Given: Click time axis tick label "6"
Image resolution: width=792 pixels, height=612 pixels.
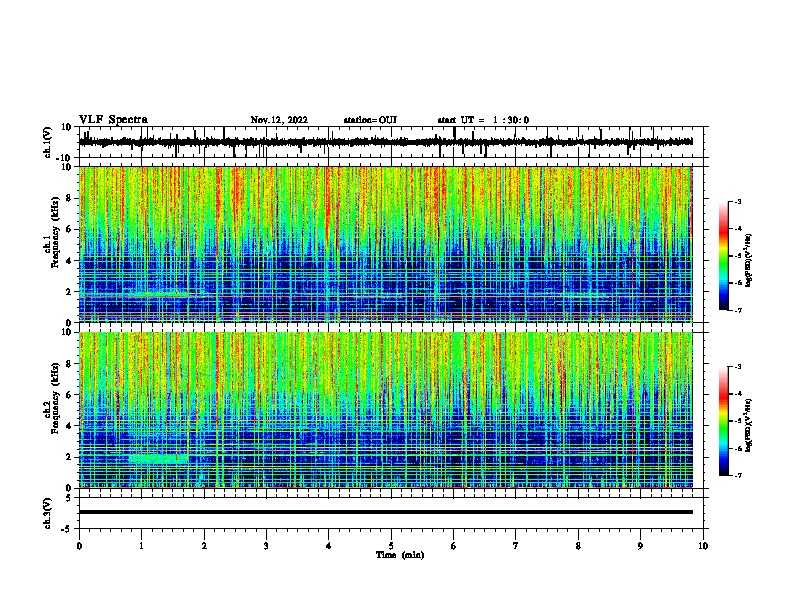Looking at the screenshot, I should coord(454,546).
